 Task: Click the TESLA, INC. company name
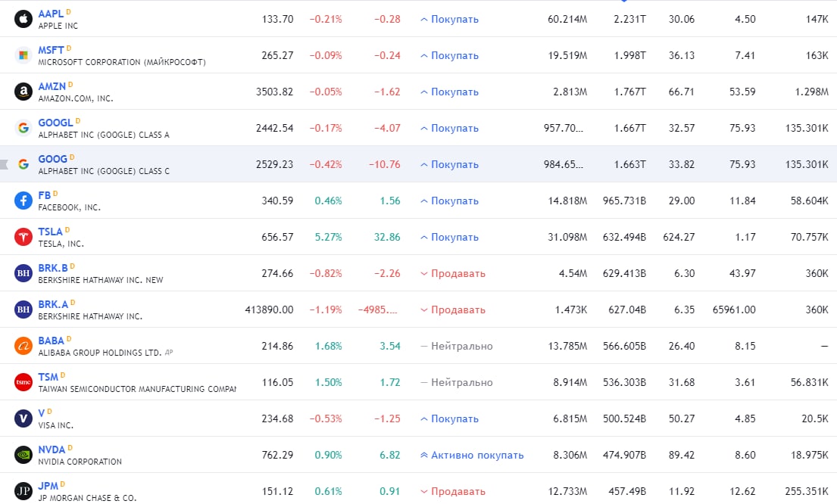coord(61,244)
